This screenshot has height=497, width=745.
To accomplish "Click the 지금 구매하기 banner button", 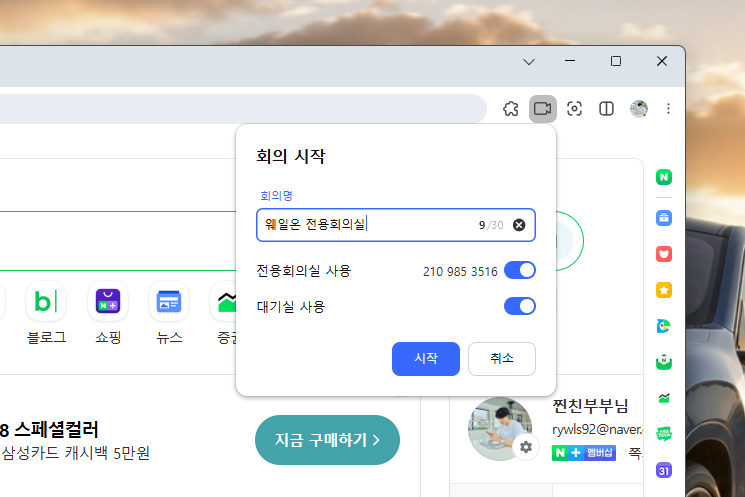I will click(x=327, y=440).
